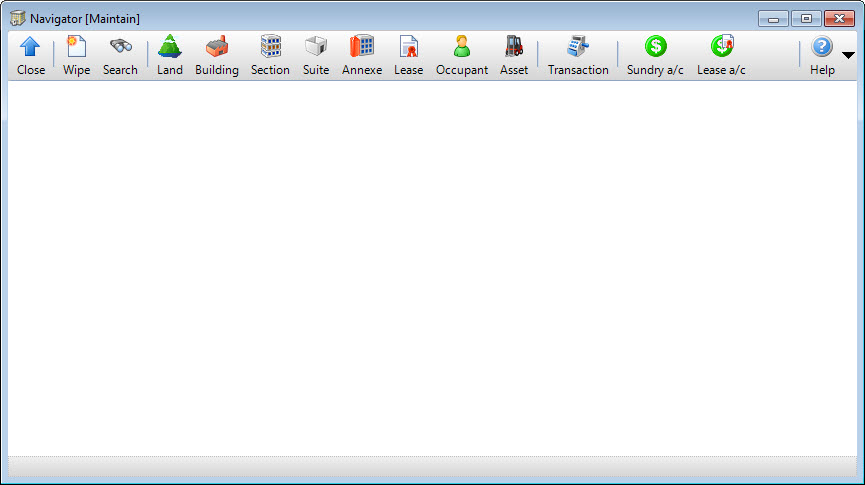865x485 pixels.
Task: Open the Transaction register icon
Action: point(578,47)
